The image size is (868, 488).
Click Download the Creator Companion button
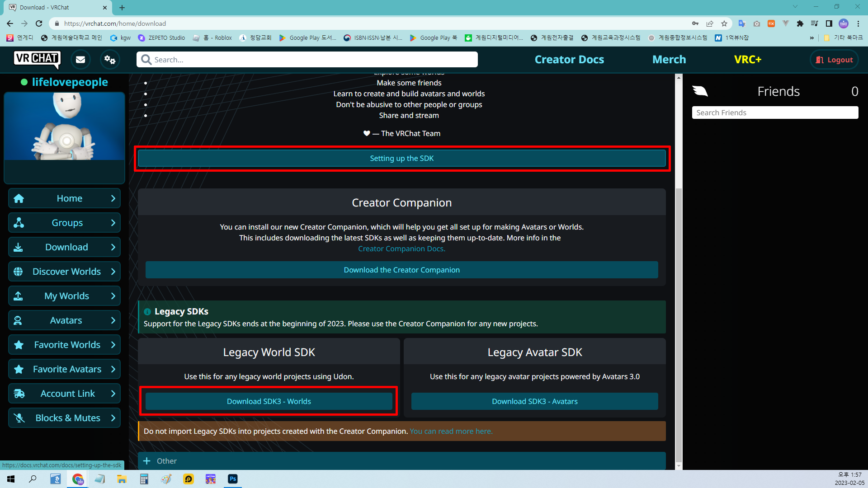(x=401, y=270)
